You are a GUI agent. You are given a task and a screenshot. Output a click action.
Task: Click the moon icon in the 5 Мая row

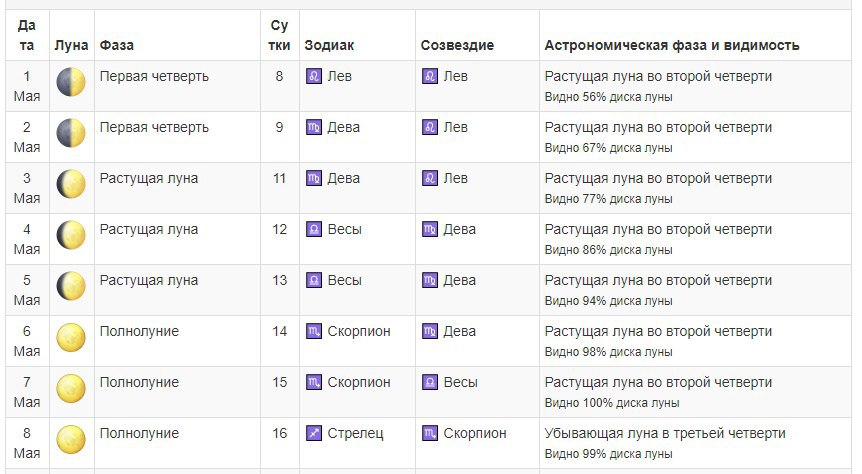click(x=71, y=286)
